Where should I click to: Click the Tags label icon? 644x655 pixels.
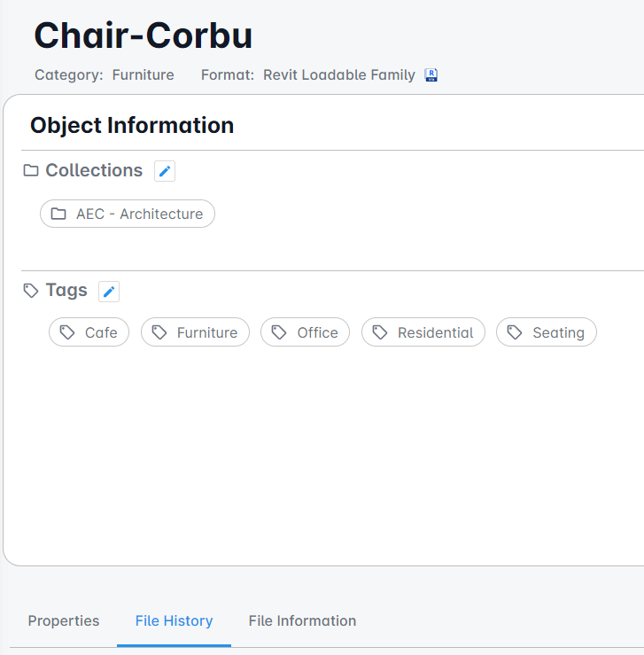pyautogui.click(x=31, y=291)
